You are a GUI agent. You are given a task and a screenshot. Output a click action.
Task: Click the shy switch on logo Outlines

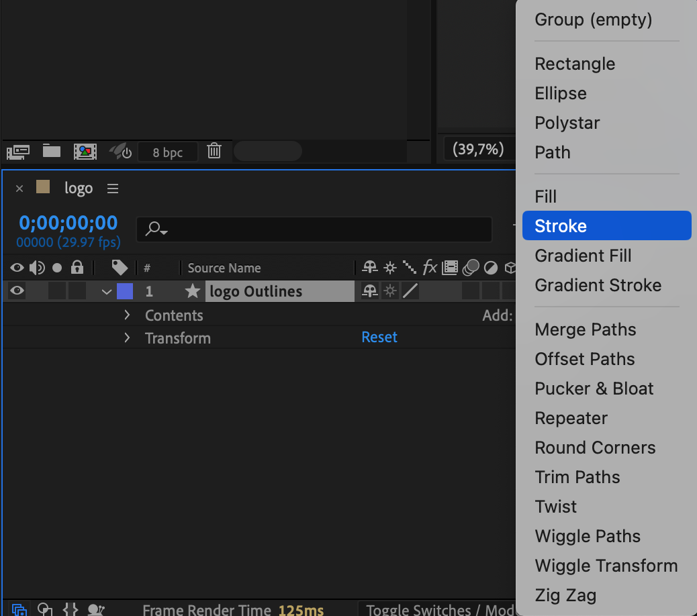(369, 291)
